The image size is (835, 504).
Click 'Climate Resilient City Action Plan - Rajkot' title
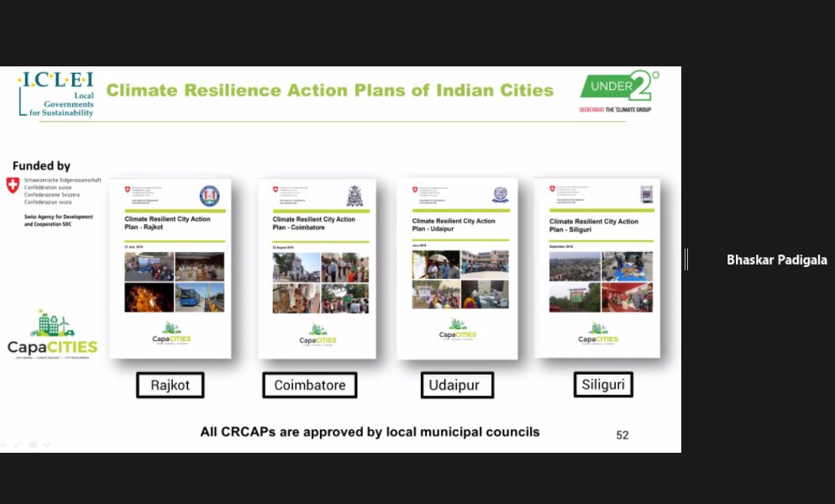pyautogui.click(x=167, y=223)
